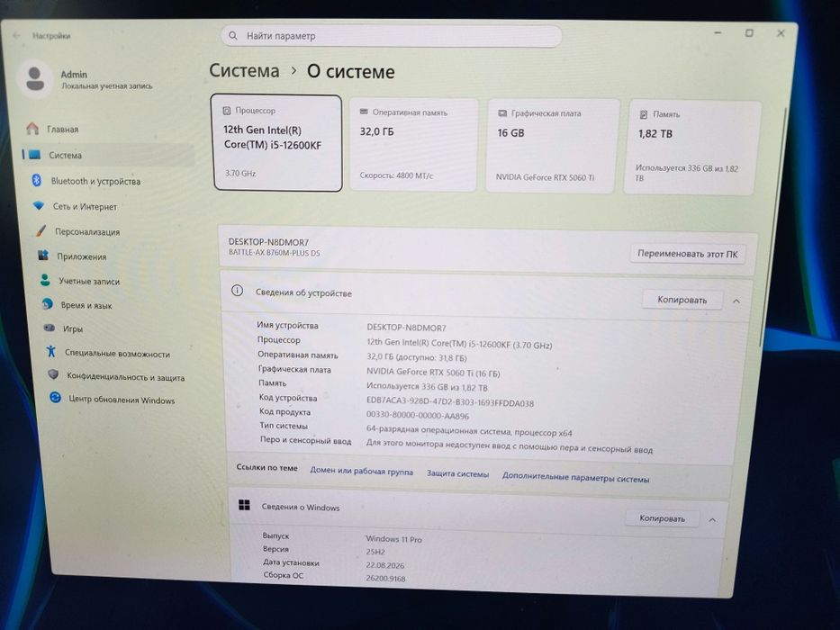Click the storage drive icon on card

644,114
